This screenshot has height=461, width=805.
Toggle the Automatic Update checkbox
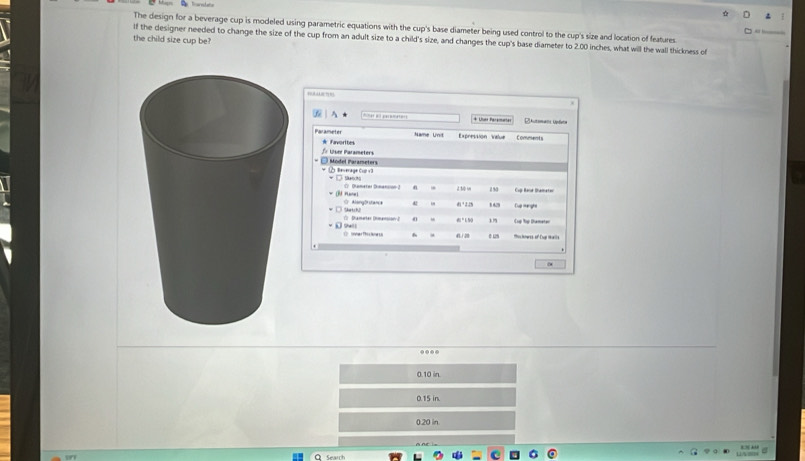pyautogui.click(x=527, y=121)
